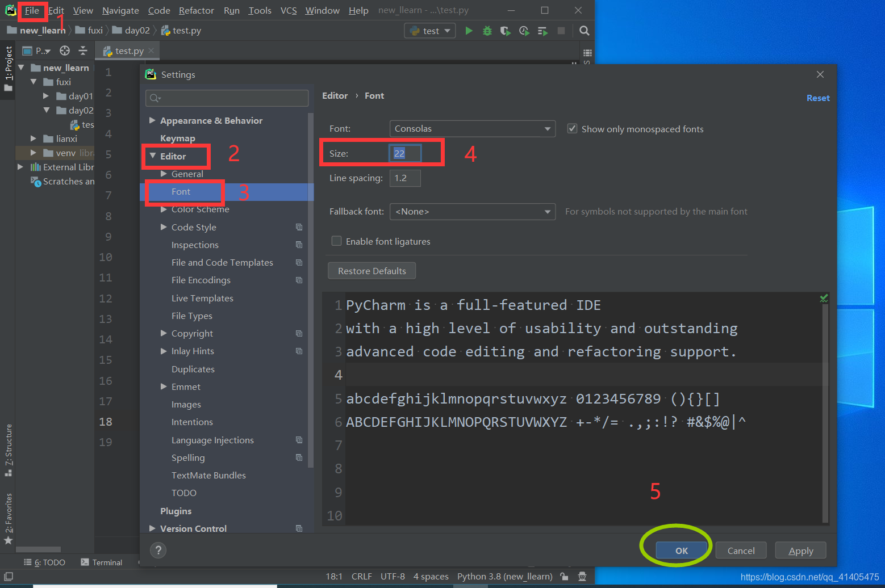
Task: Open the Font name dropdown showing Consolas
Action: coord(472,129)
